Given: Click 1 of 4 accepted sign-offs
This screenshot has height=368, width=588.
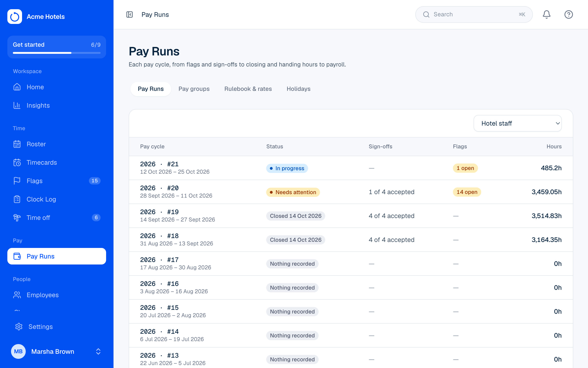Looking at the screenshot, I should [x=391, y=192].
